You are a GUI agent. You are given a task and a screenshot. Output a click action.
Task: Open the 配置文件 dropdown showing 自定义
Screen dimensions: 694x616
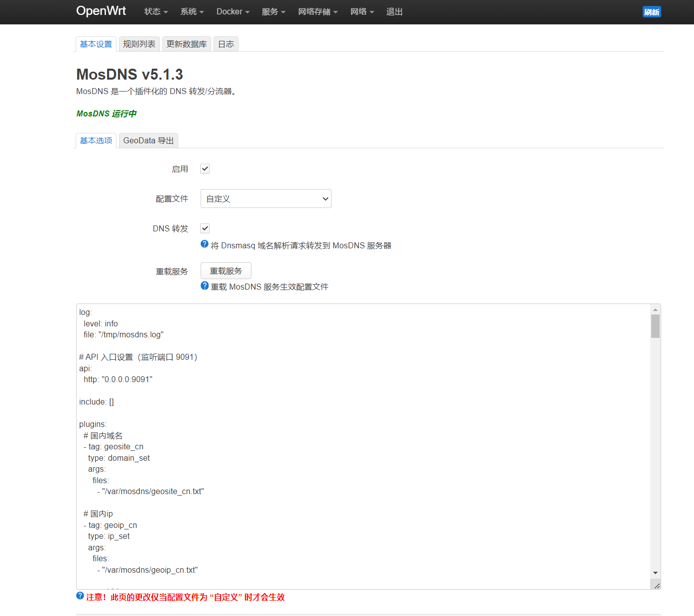(x=266, y=199)
